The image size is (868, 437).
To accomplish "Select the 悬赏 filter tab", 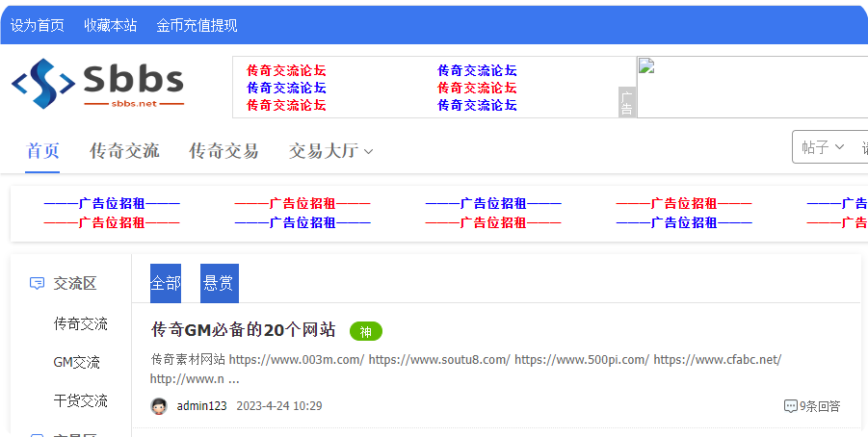I will point(219,283).
